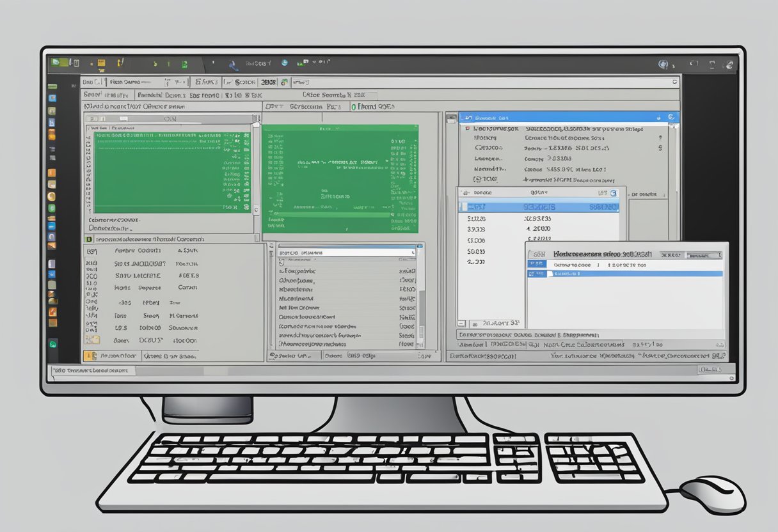Click the small square button at toolbar's right end
This screenshot has height=532, width=778.
point(674,82)
